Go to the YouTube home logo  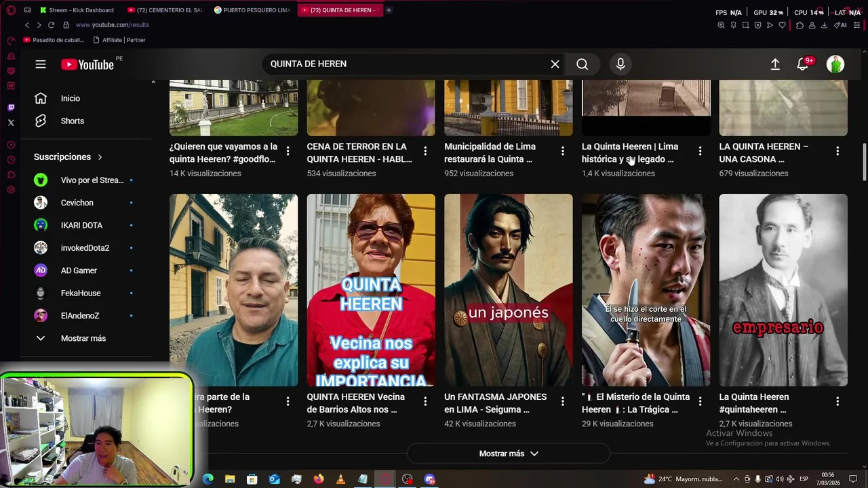coord(87,64)
